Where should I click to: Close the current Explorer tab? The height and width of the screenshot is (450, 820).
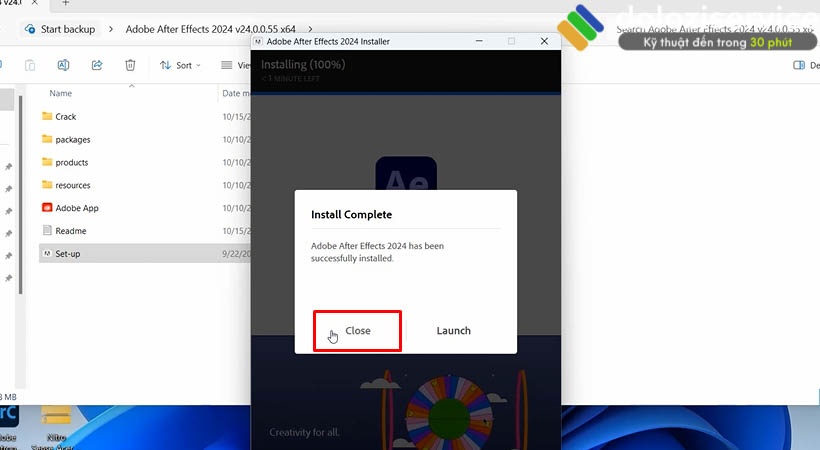click(x=35, y=3)
